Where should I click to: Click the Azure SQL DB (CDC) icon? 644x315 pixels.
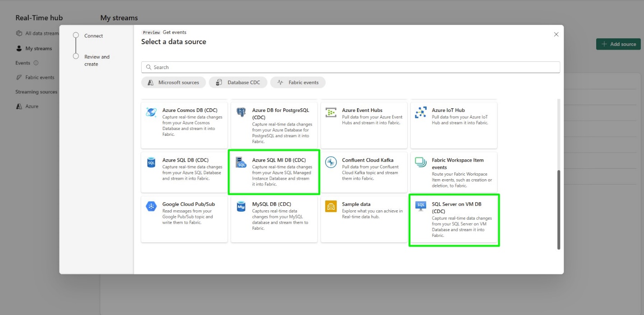coord(151,162)
